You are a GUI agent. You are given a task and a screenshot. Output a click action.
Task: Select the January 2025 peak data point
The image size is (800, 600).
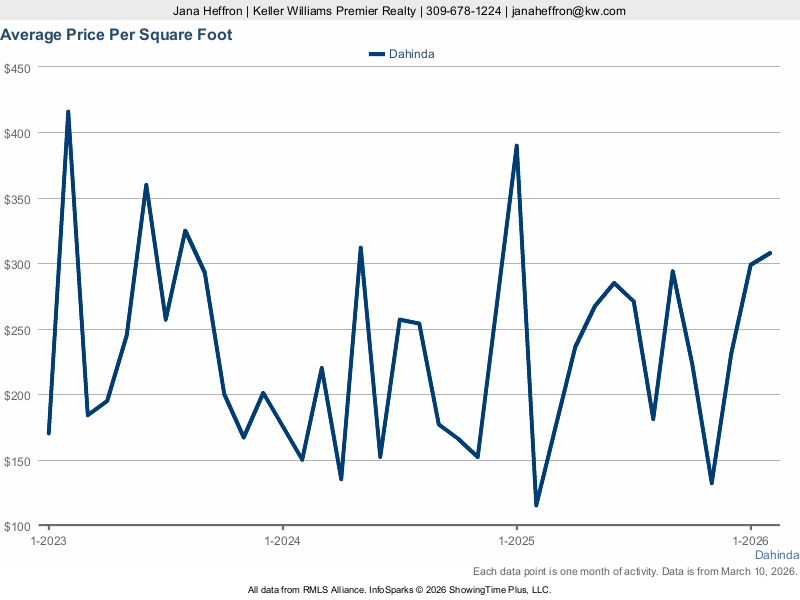[516, 146]
